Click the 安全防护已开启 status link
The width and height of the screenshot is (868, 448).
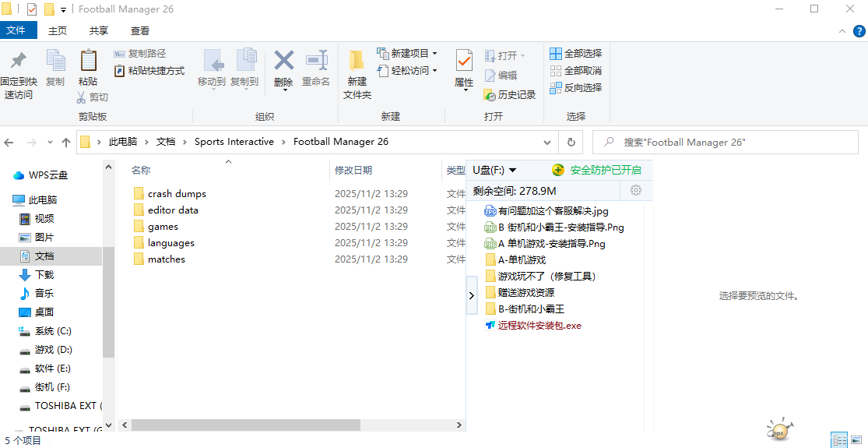605,170
